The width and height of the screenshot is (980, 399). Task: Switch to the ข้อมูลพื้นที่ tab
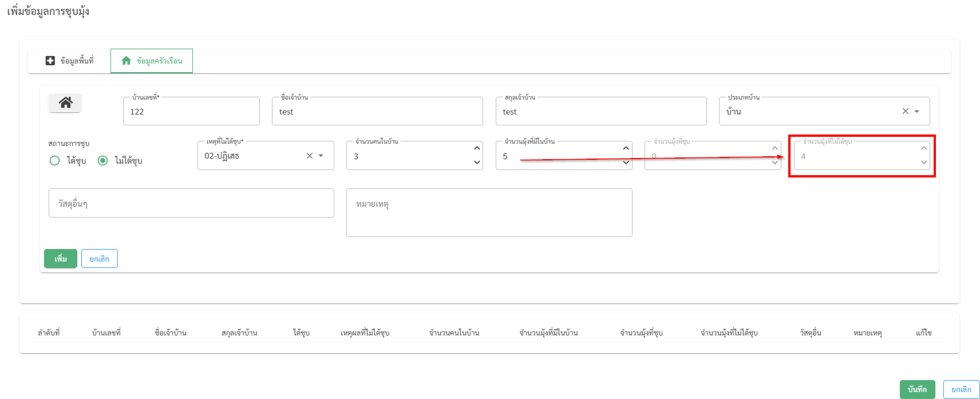(x=70, y=61)
